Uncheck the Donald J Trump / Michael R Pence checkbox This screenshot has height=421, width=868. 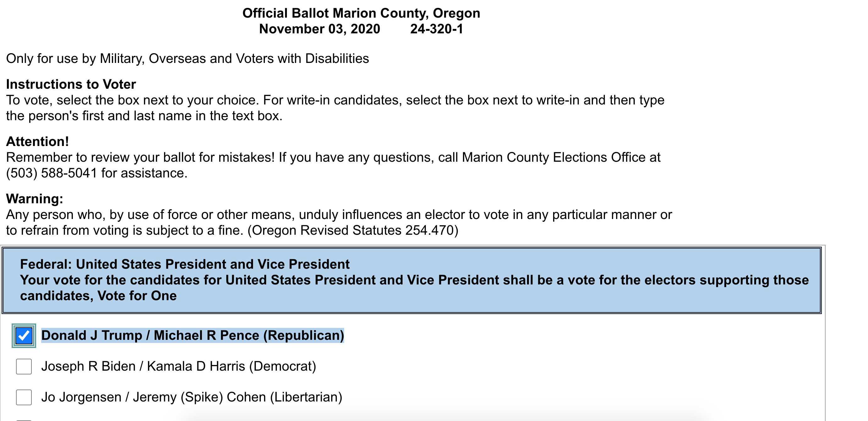(x=24, y=336)
